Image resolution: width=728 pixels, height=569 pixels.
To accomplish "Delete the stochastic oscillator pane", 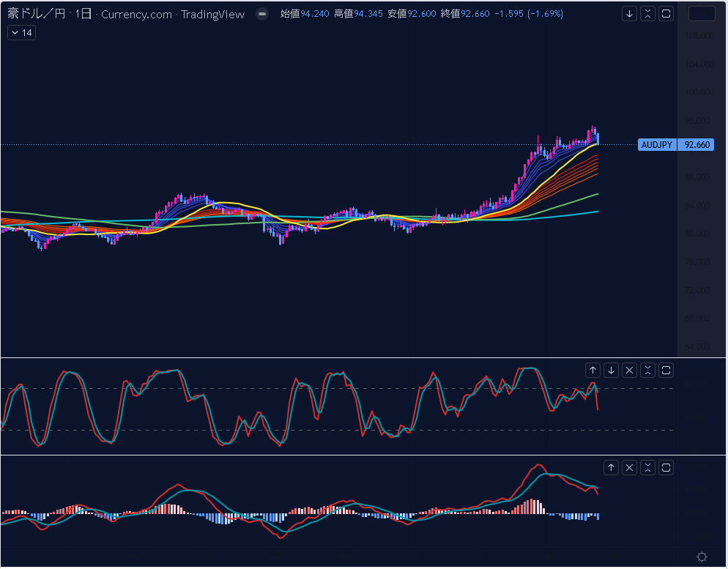I will pos(629,371).
